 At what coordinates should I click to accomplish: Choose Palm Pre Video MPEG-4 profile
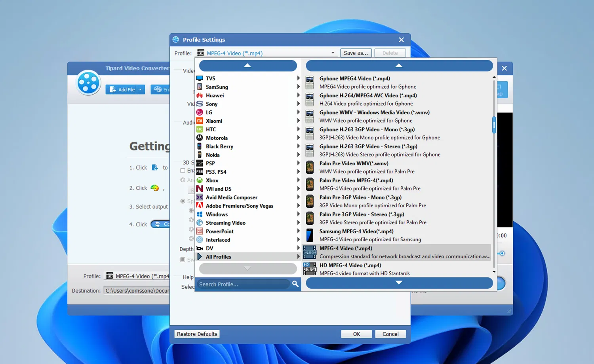[x=397, y=184]
